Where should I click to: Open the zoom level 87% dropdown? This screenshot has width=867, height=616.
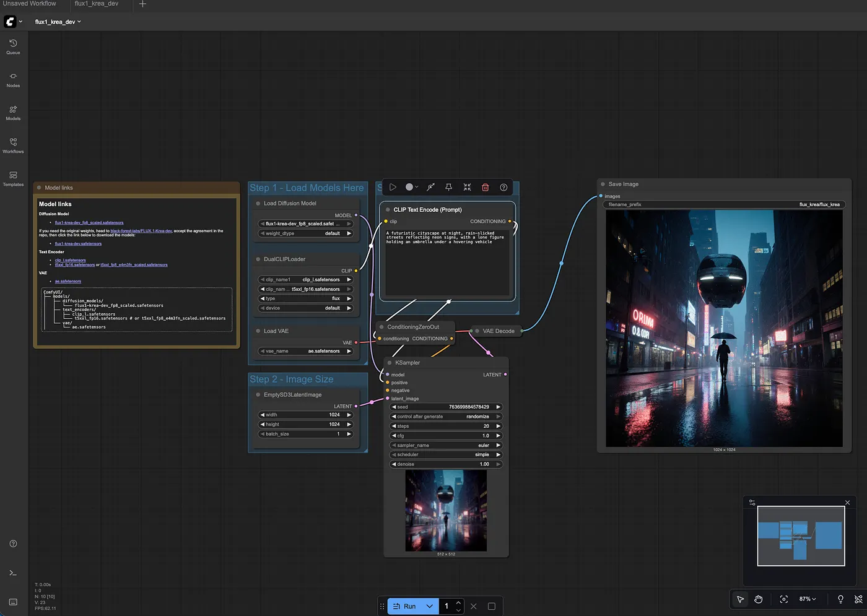pyautogui.click(x=806, y=599)
